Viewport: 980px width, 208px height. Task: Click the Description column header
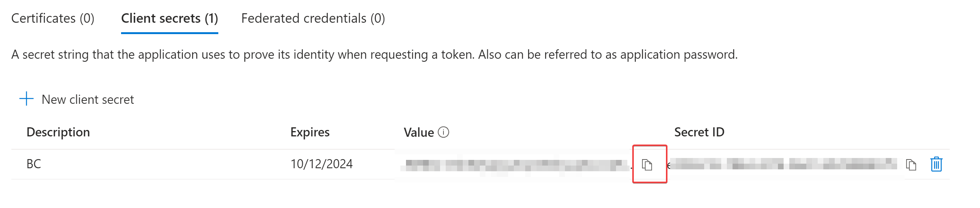click(58, 132)
